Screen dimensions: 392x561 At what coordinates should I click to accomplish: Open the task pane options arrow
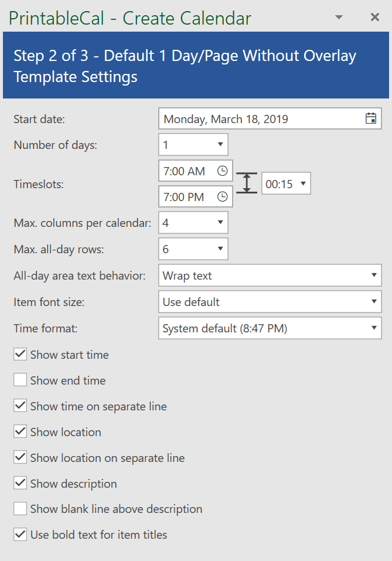click(x=339, y=17)
